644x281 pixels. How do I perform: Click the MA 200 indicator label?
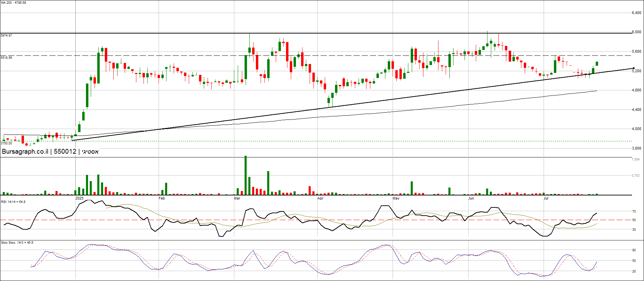click(13, 3)
